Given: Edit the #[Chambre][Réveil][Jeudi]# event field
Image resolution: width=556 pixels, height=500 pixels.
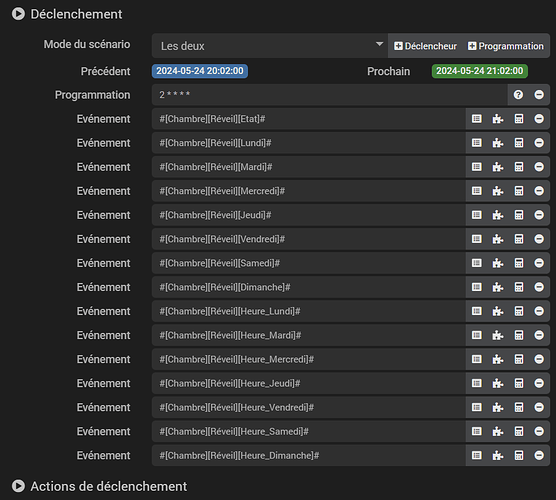Looking at the screenshot, I should (x=308, y=215).
